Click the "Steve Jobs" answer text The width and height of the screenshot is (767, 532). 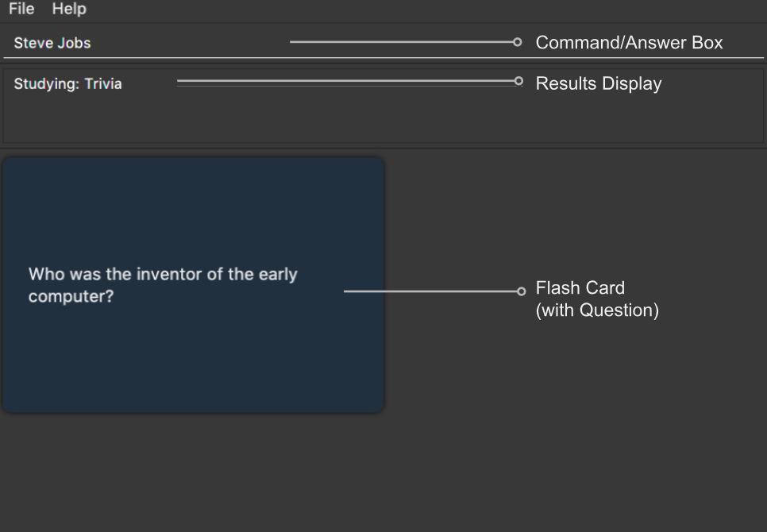tap(52, 43)
